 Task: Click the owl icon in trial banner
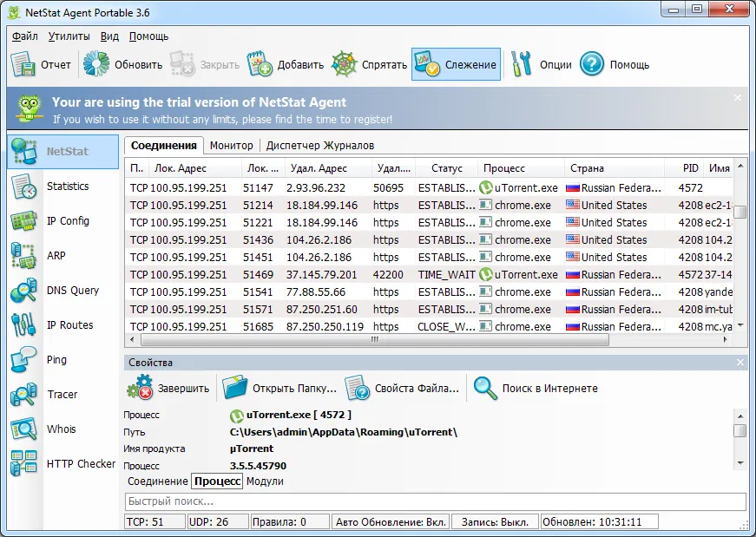pyautogui.click(x=30, y=108)
